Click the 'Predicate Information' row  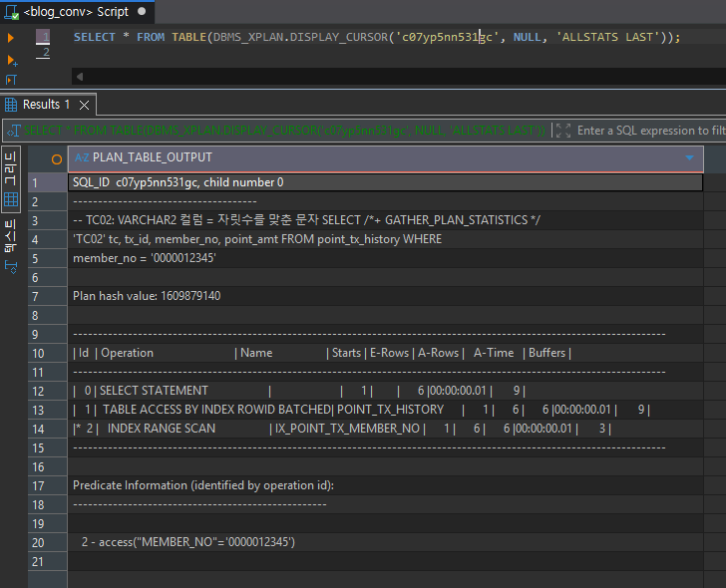pyautogui.click(x=386, y=485)
